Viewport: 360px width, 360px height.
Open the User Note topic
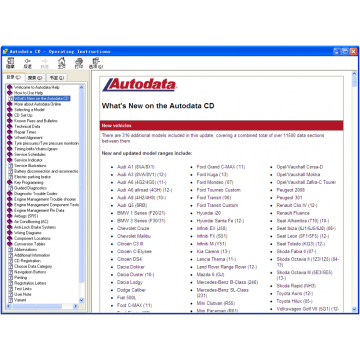pos(22,294)
